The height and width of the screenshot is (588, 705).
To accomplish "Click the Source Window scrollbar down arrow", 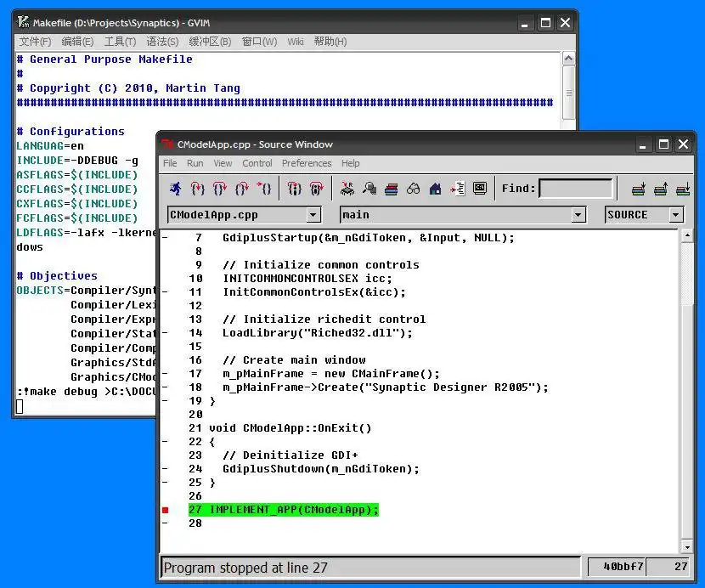I will (x=686, y=546).
